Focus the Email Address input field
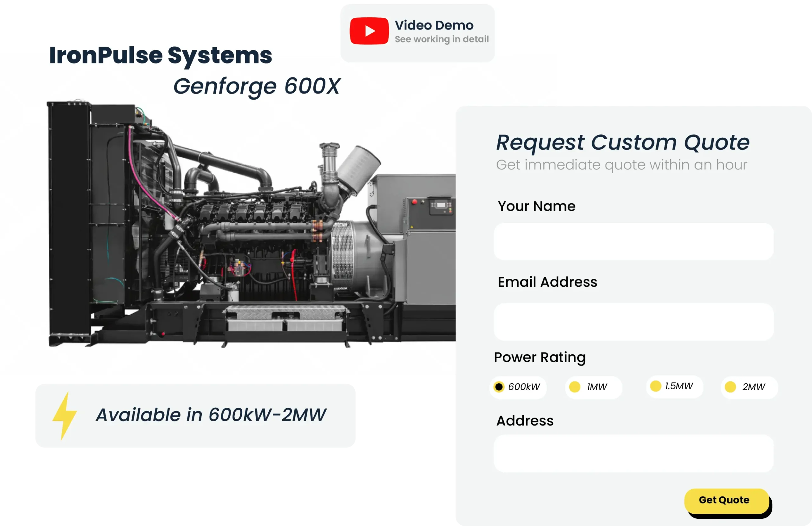This screenshot has width=812, height=526. coord(633,322)
